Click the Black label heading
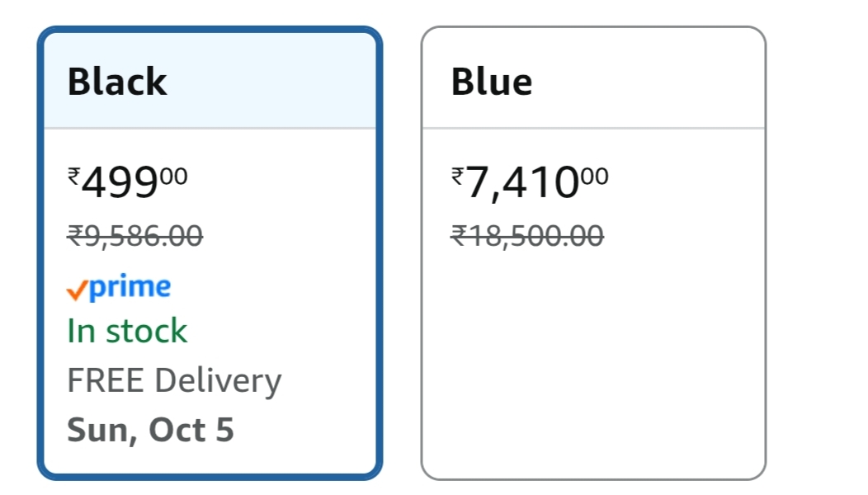This screenshot has height=495, width=868. tap(117, 82)
